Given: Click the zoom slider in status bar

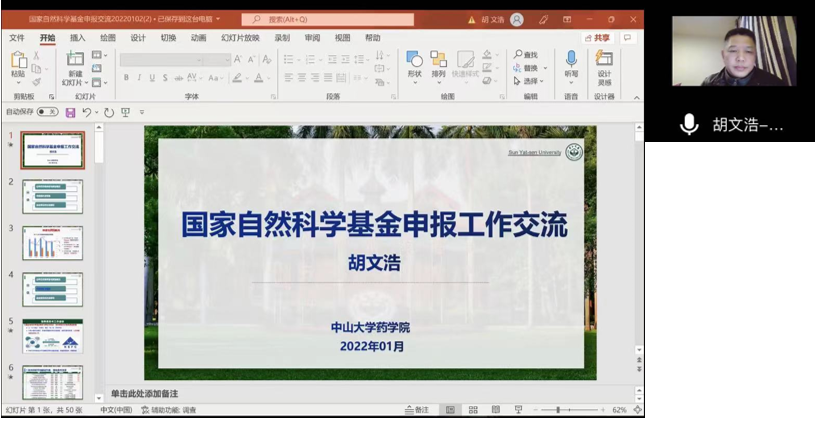Looking at the screenshot, I should pyautogui.click(x=558, y=410).
